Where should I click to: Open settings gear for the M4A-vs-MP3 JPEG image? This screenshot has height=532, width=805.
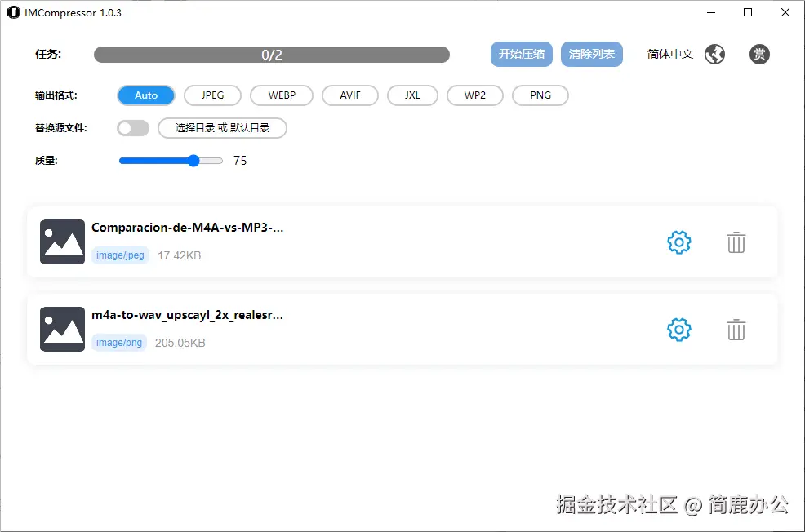(678, 242)
